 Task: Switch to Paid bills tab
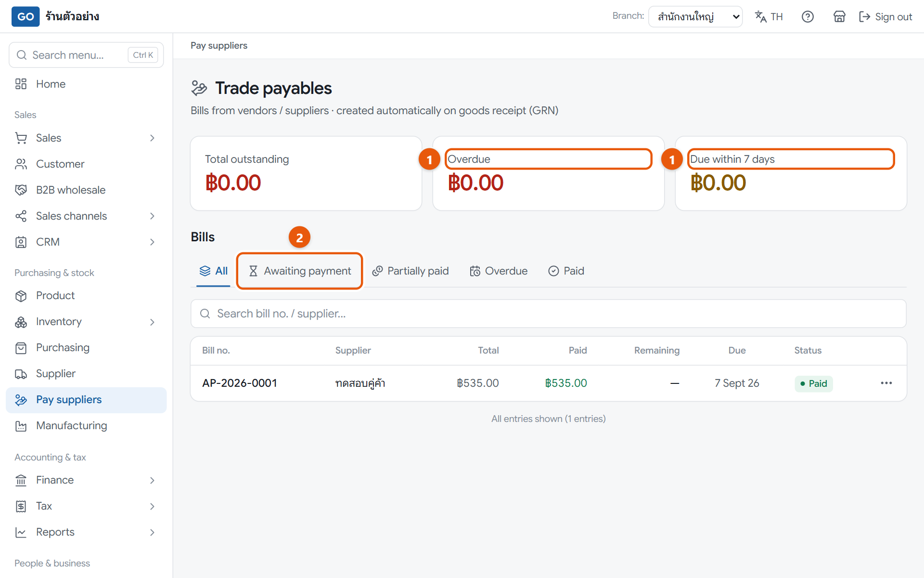tap(566, 271)
